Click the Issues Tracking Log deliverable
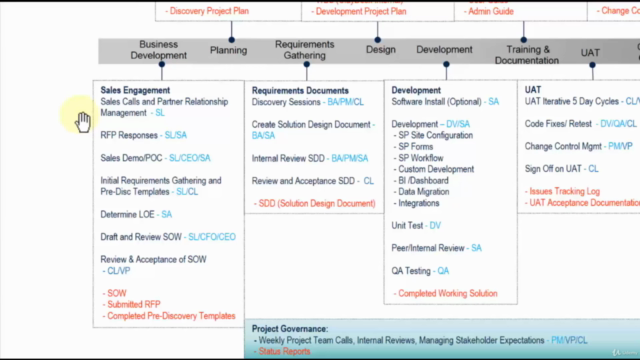 (562, 191)
